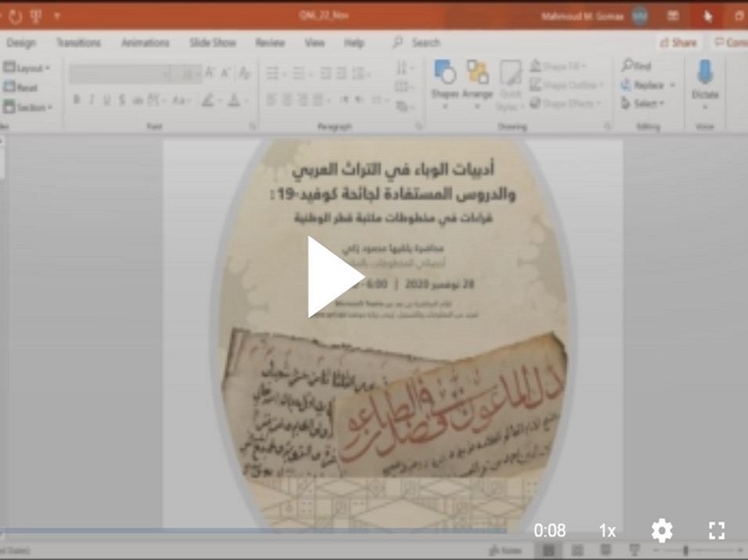This screenshot has width=748, height=560.
Task: Open the Help ribbon tab
Action: tap(354, 43)
